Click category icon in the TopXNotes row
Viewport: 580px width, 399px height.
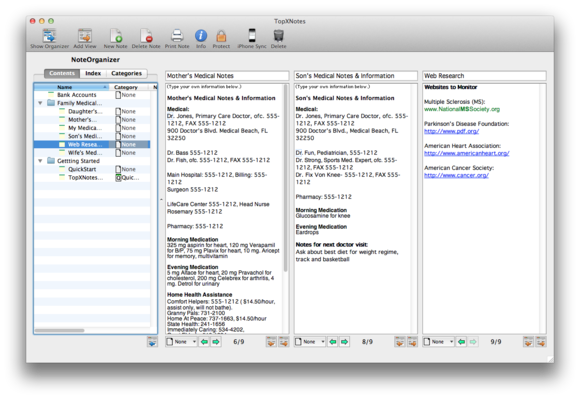(118, 177)
